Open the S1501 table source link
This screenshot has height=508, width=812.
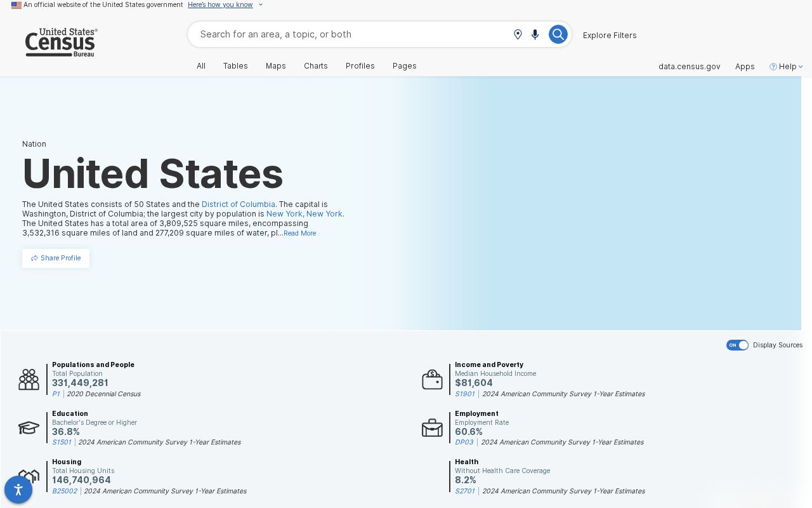pyautogui.click(x=62, y=442)
